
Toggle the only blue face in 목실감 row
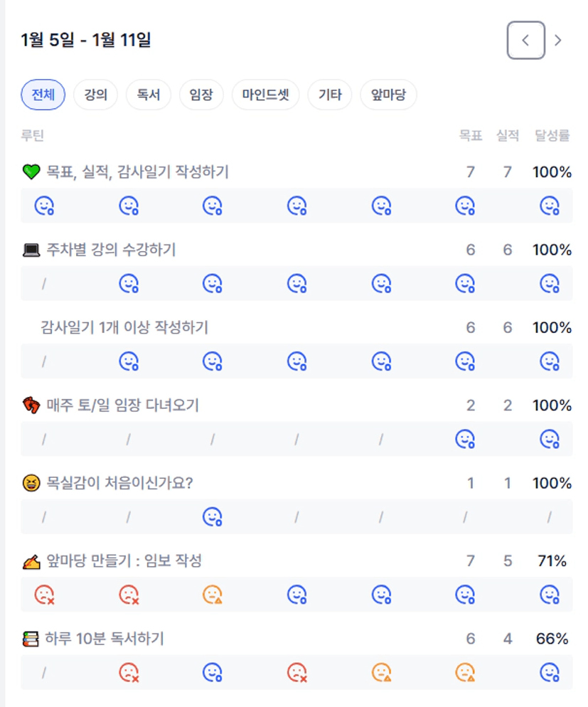click(x=213, y=516)
